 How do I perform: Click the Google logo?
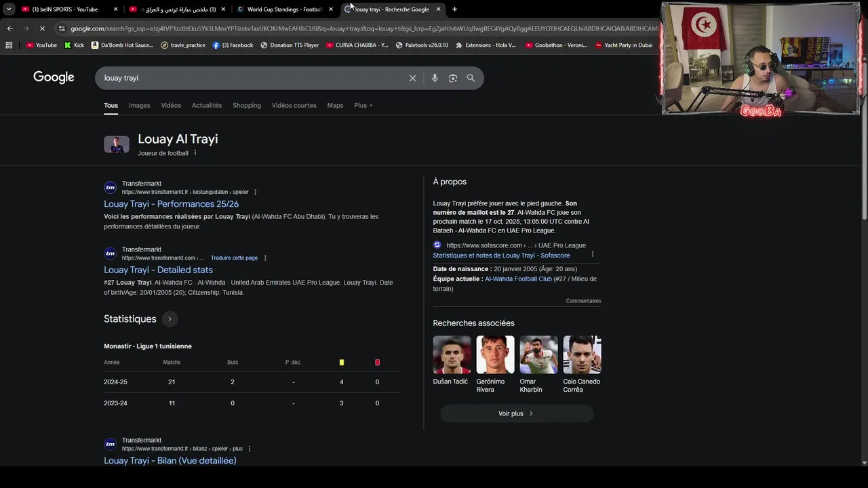[x=54, y=77]
